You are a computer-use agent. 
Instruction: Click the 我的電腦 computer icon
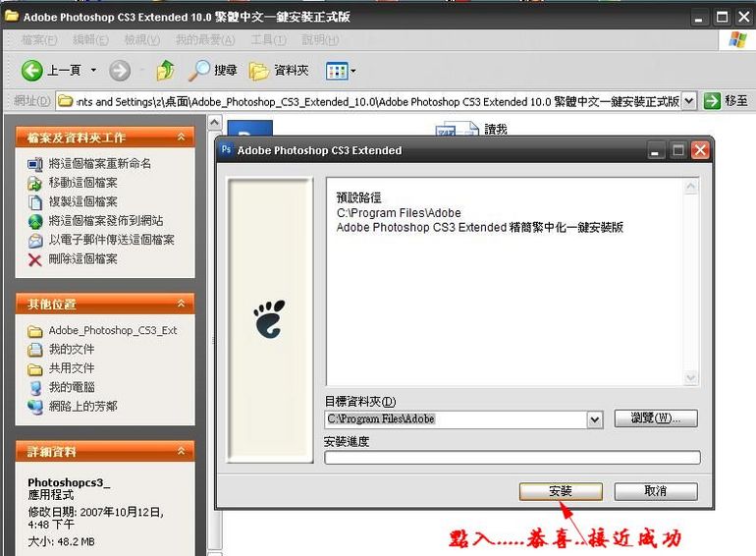click(34, 388)
